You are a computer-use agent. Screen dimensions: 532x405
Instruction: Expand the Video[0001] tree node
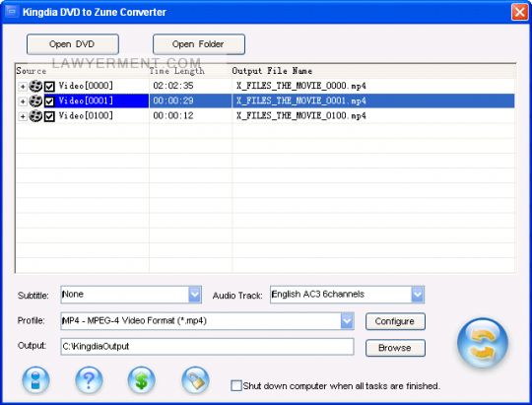[23, 101]
